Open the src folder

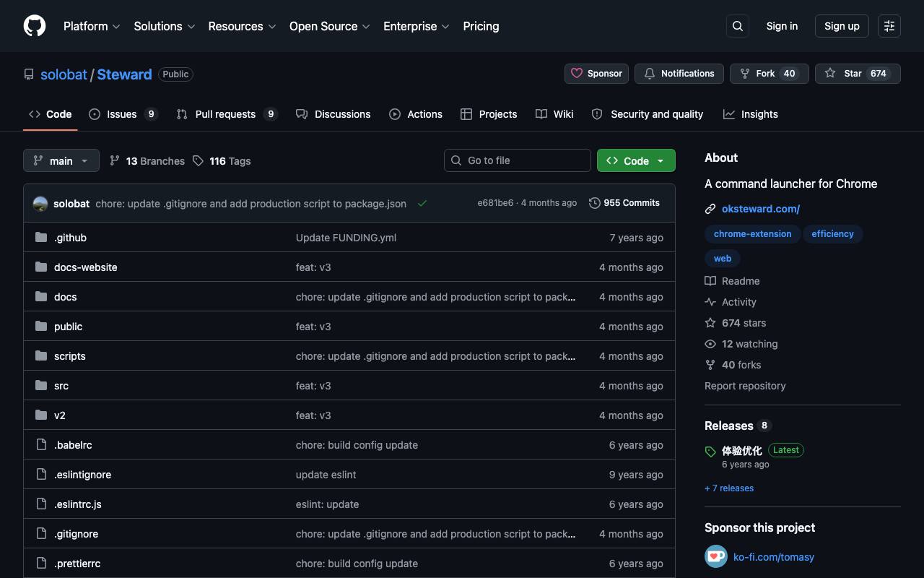61,386
